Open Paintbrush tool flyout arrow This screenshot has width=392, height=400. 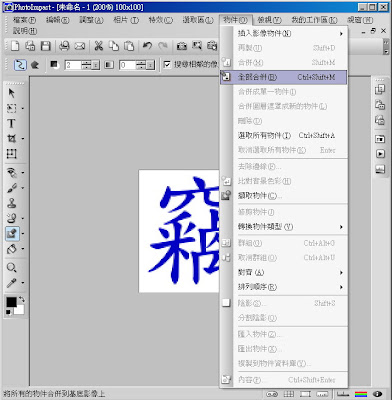point(23,188)
